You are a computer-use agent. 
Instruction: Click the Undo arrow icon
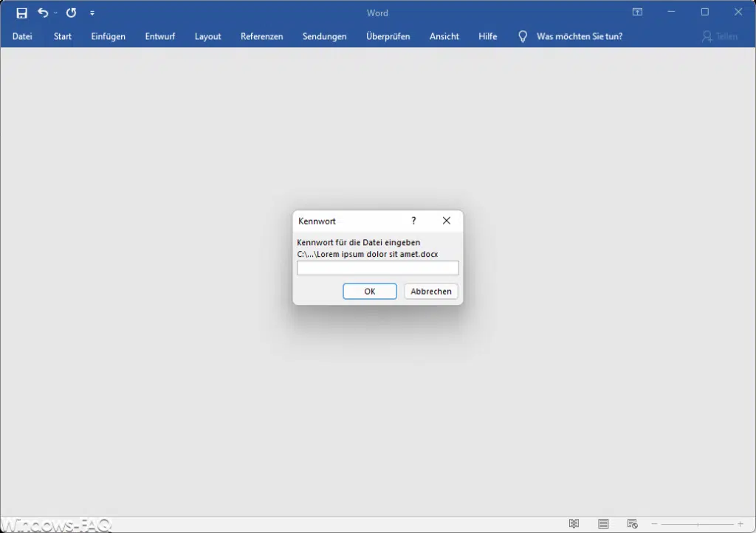click(43, 13)
